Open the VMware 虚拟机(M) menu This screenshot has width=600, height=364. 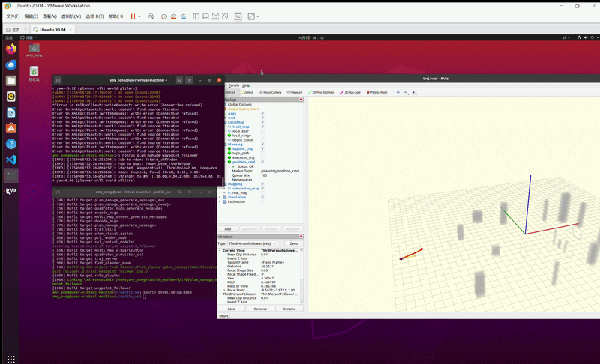pos(71,16)
